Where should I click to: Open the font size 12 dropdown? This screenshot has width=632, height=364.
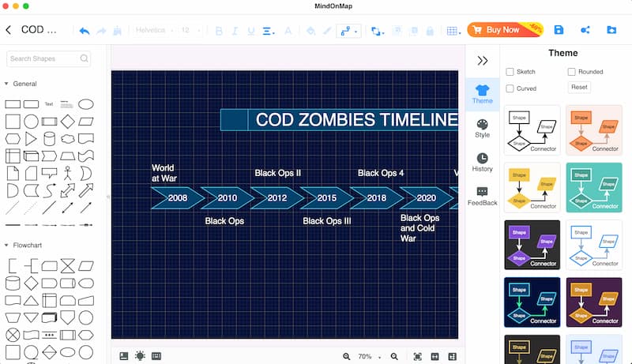tap(190, 30)
